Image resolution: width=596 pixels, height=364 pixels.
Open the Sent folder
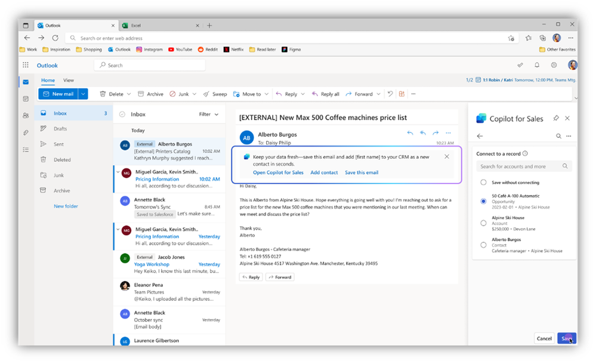click(73, 144)
